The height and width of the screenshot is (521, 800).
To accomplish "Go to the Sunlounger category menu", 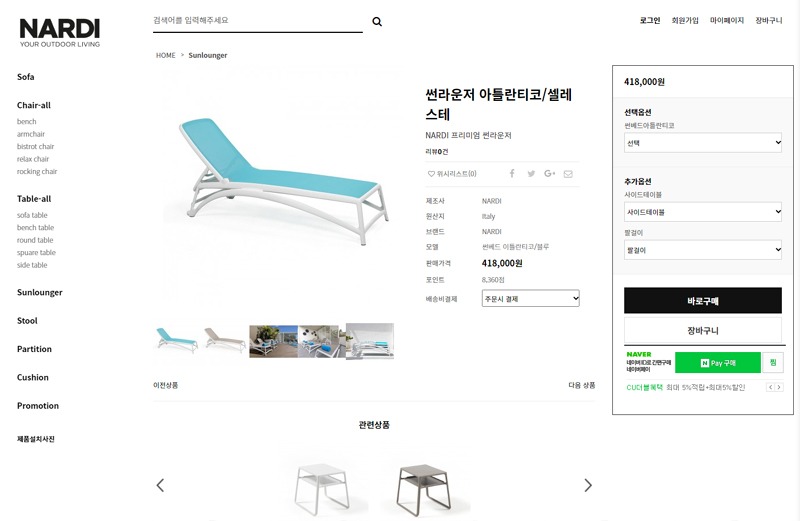I will (40, 292).
